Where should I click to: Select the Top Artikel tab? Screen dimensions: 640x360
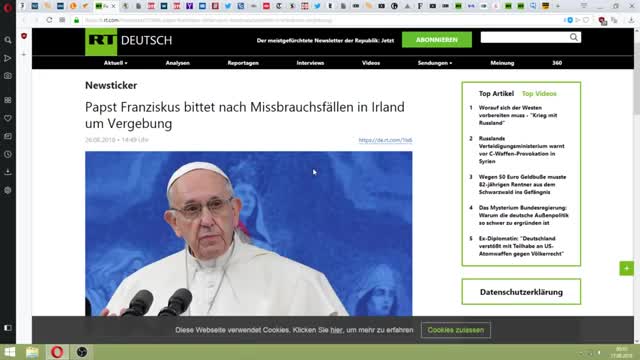tap(496, 93)
